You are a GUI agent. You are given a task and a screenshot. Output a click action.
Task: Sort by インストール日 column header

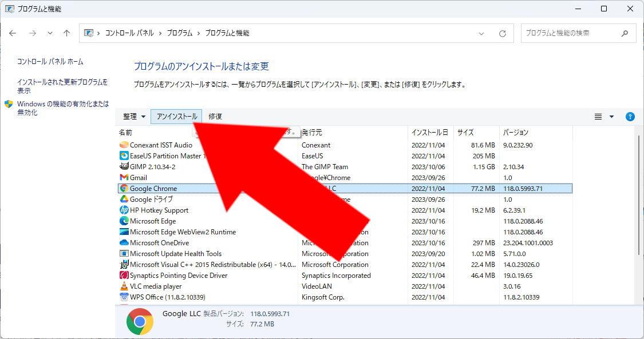pos(429,133)
